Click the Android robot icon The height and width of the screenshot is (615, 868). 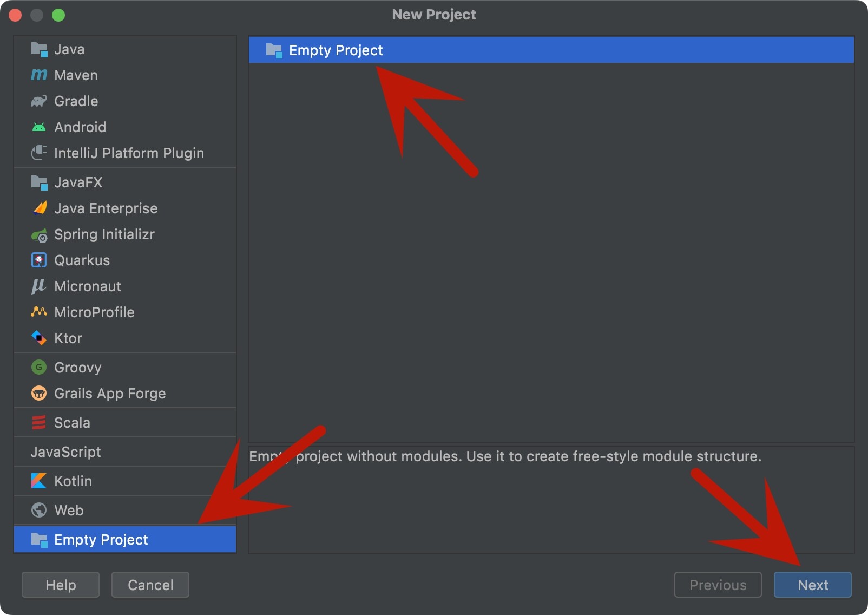pyautogui.click(x=39, y=127)
